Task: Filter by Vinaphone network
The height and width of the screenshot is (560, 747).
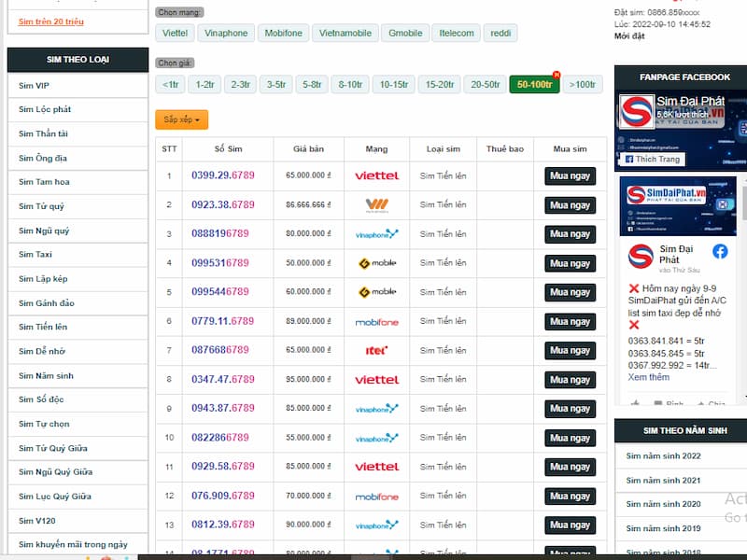Action: pos(226,34)
